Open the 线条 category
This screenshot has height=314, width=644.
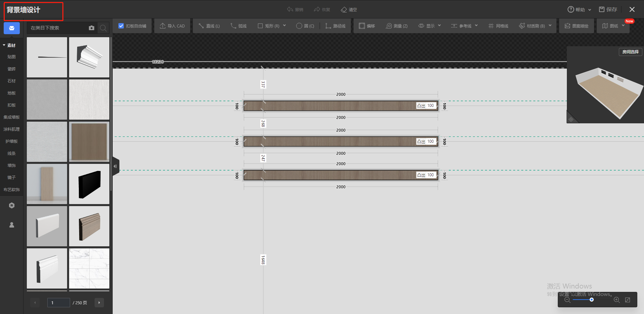(x=12, y=153)
